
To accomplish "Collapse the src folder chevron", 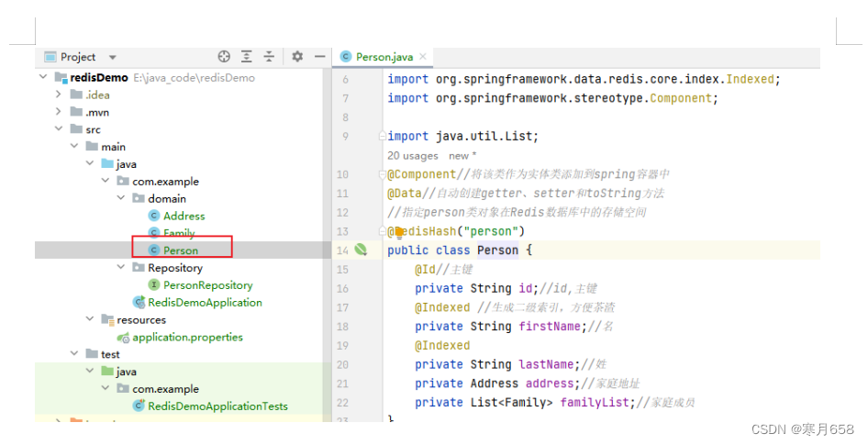I will (x=59, y=129).
